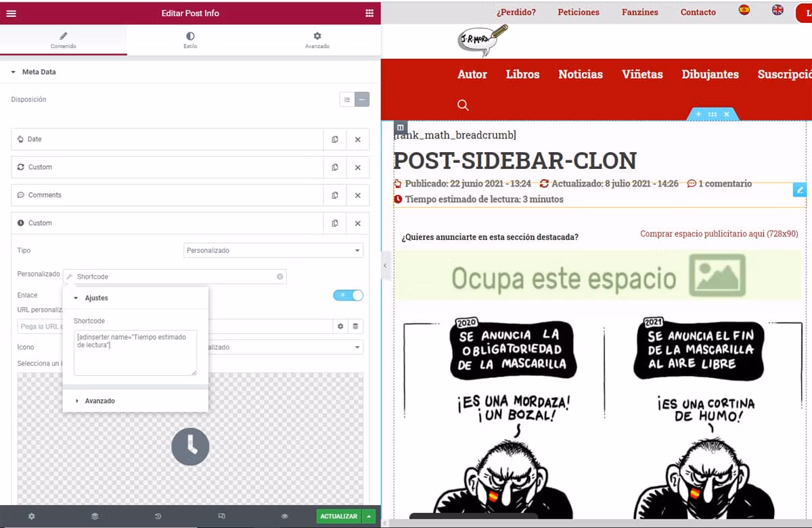This screenshot has height=528, width=812.
Task: Open the Libros main menu item
Action: 522,74
